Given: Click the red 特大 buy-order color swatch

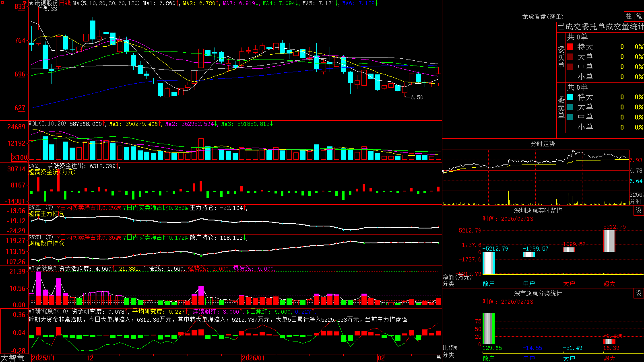Looking at the screenshot, I should [x=570, y=47].
